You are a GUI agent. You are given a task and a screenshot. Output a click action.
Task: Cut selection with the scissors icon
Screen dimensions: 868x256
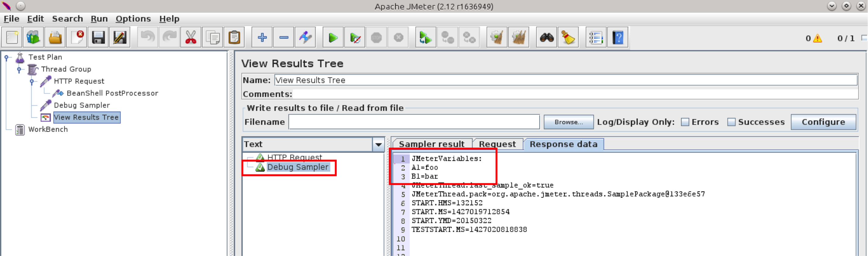(191, 37)
